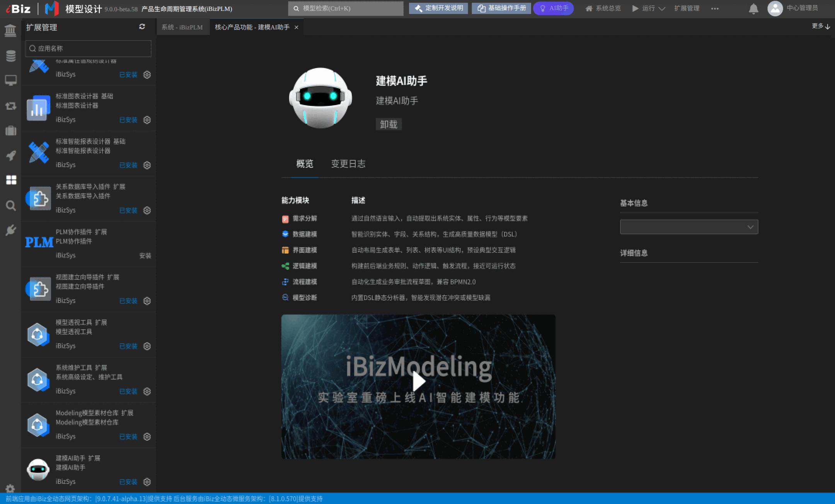Open settings gear for 关系数据库导入插件

pos(147,210)
